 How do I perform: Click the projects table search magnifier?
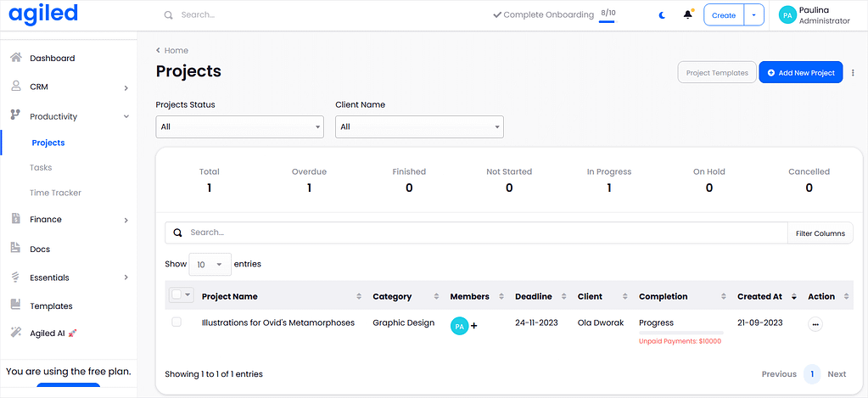point(177,233)
